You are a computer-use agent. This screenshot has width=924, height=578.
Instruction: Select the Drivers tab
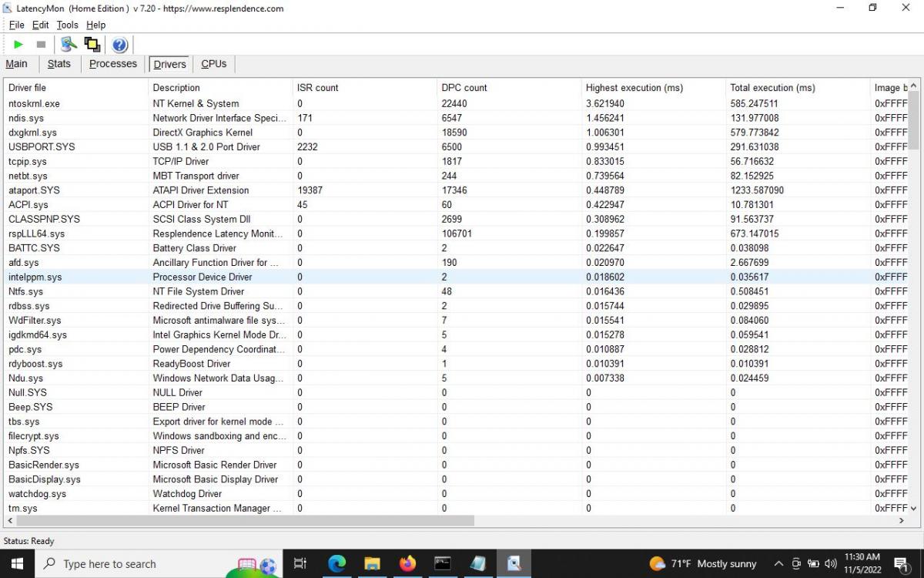[169, 64]
